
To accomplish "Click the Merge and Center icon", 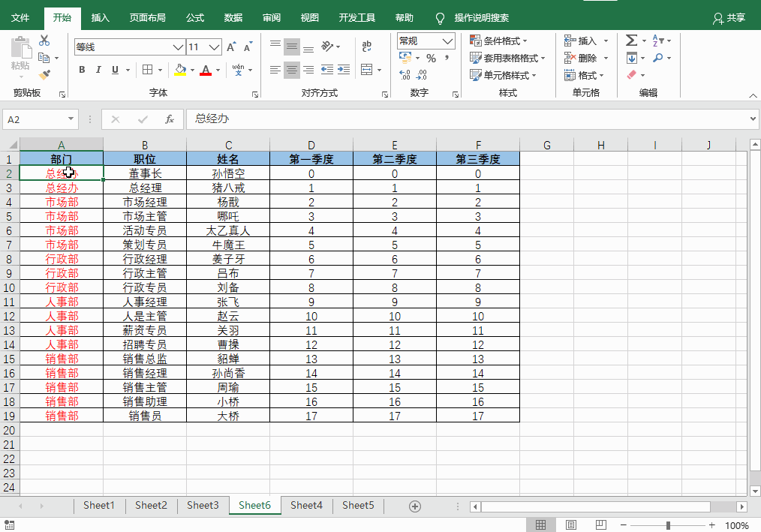I will pos(367,70).
